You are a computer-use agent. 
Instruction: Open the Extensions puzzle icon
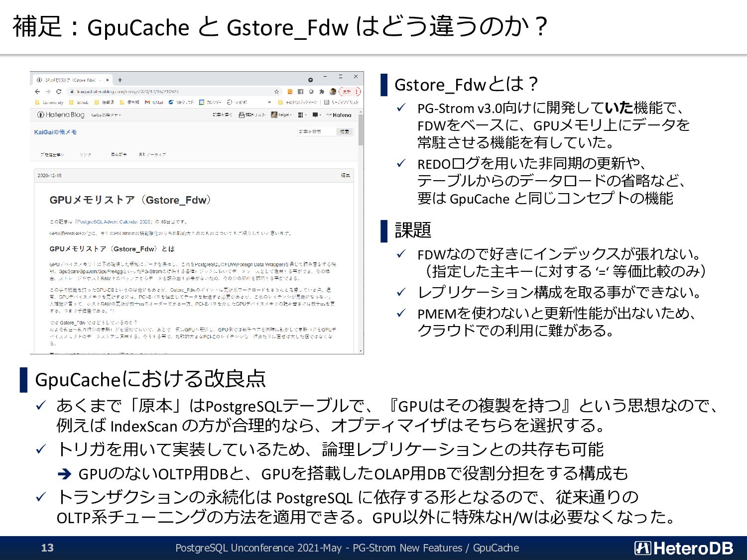[322, 92]
